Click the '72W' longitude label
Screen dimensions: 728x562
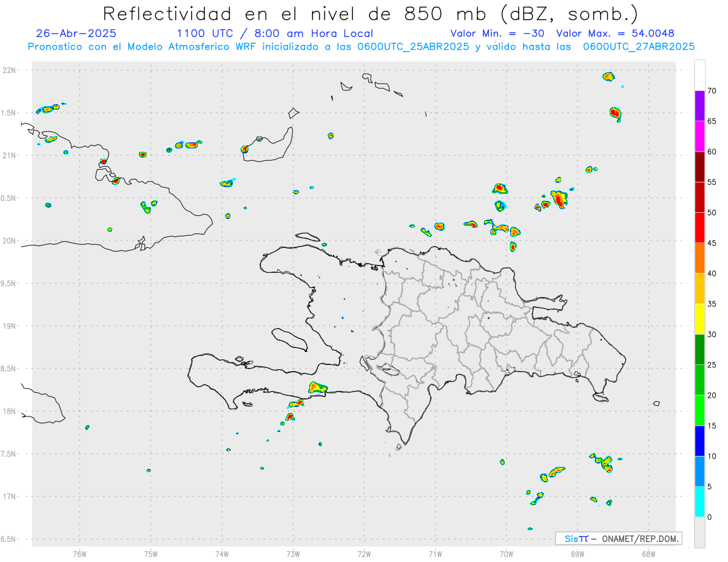(x=364, y=554)
